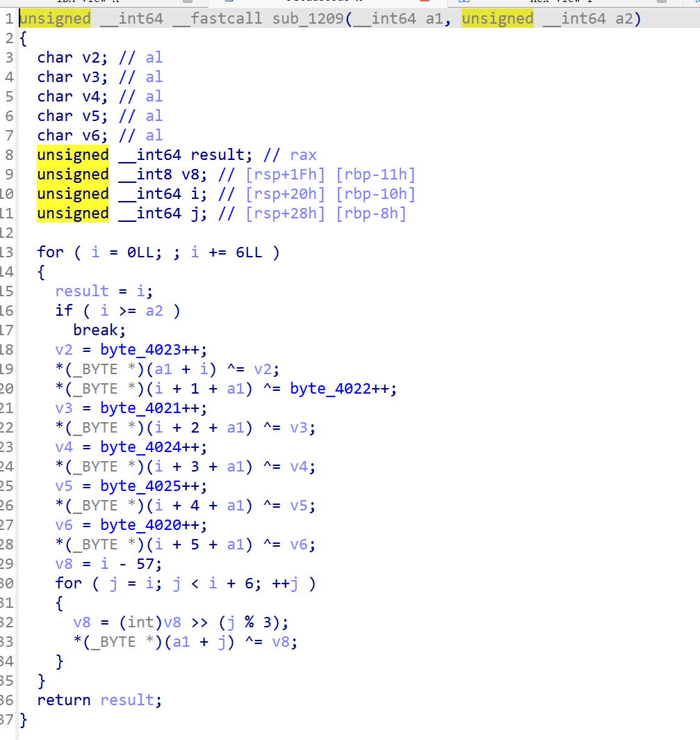The image size is (700, 740).
Task: Select the result variable in its declaration
Action: (217, 154)
